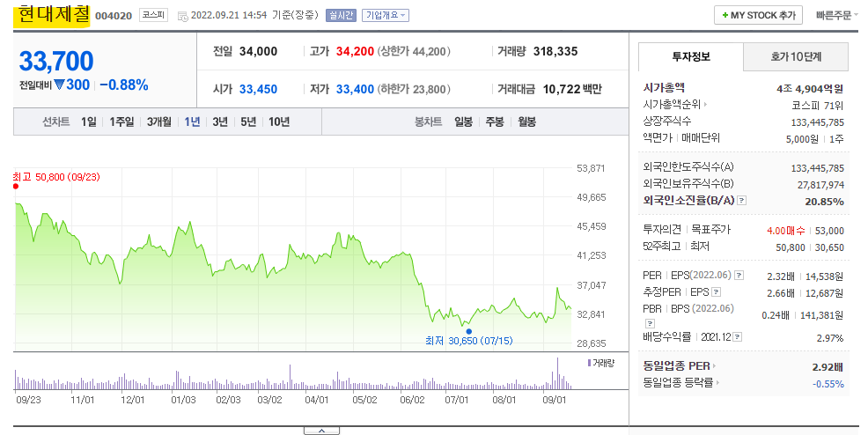Click the calendar icon beside the date
Viewport: 868px width, 435px height.
coord(183,16)
